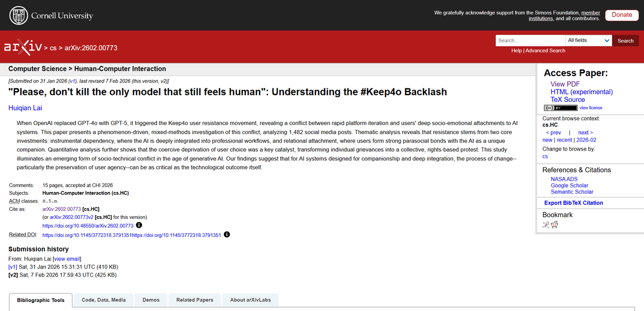Viewport: 644px width, 311px height.
Task: Open the new listings link
Action: (548, 140)
